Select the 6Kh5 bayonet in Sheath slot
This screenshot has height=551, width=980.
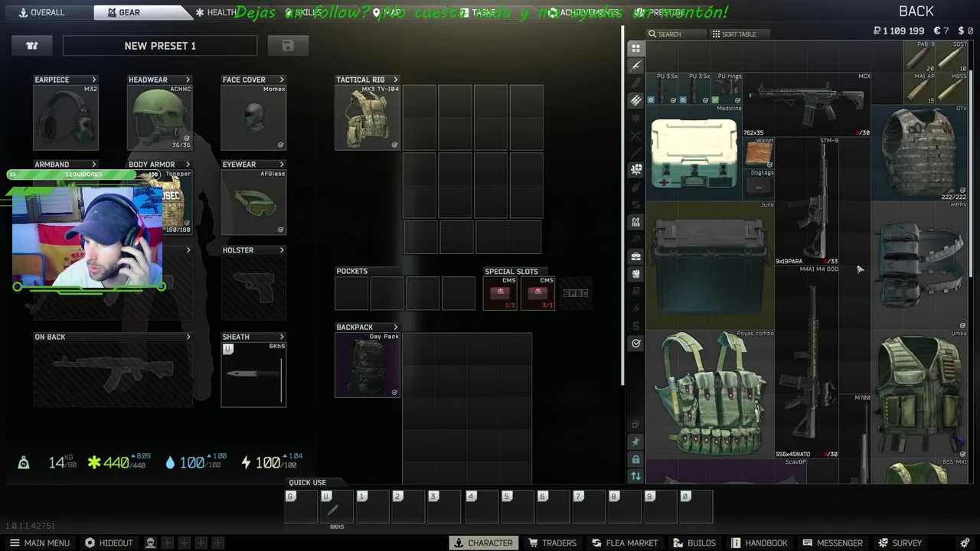coord(253,374)
